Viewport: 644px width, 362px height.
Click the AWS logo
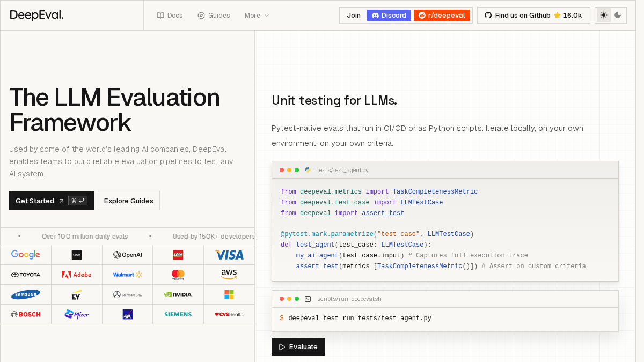(229, 275)
